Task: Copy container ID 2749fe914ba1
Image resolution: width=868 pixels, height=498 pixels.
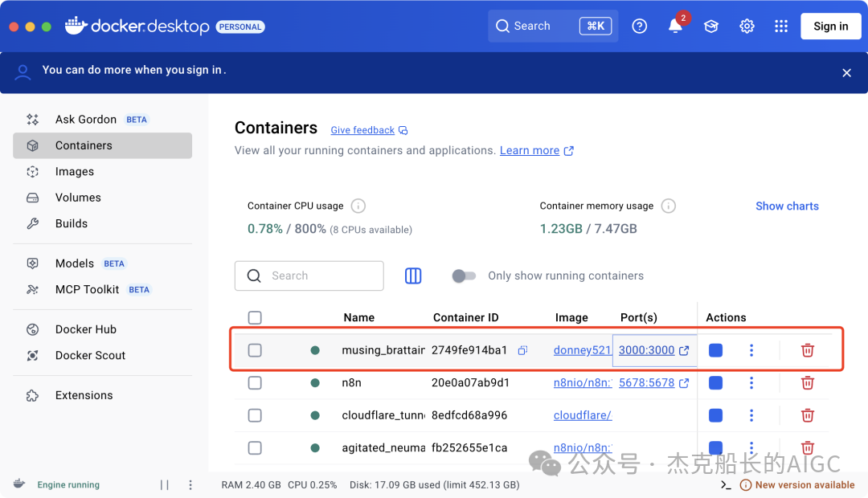Action: [x=522, y=350]
